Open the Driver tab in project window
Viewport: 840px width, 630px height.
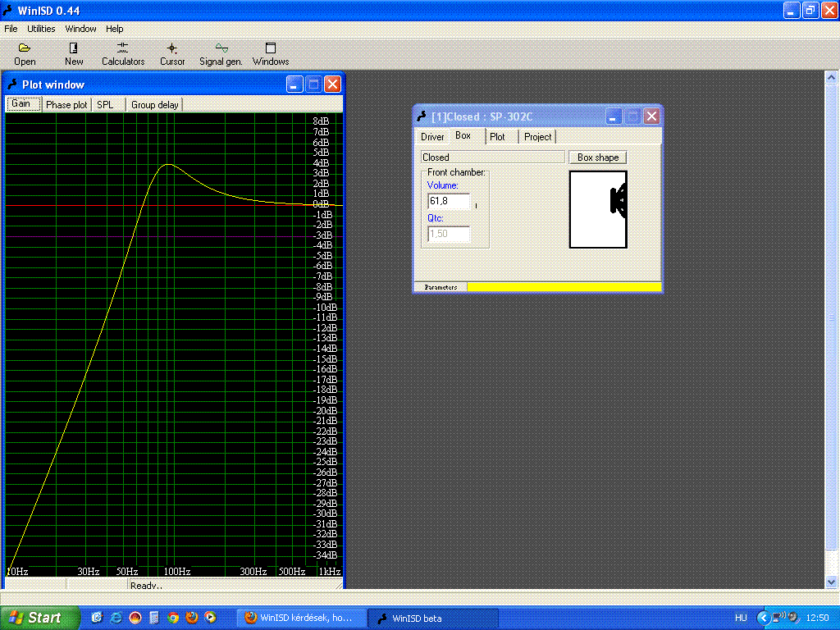click(432, 137)
